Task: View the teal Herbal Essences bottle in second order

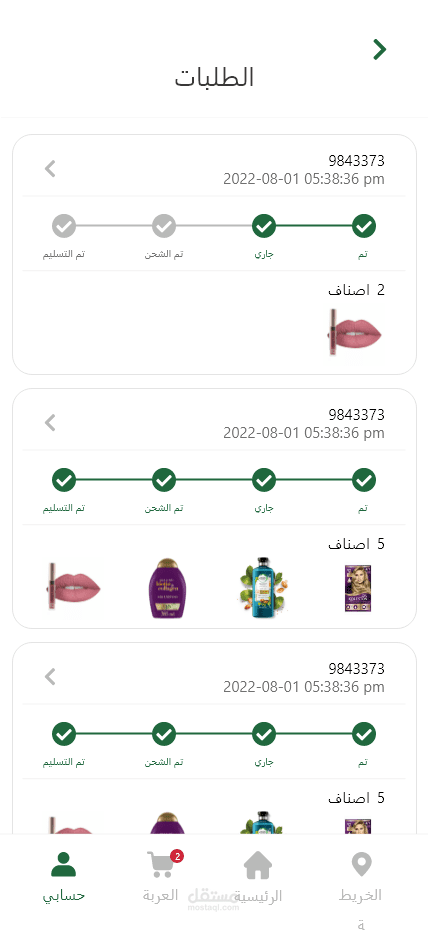Action: click(264, 587)
